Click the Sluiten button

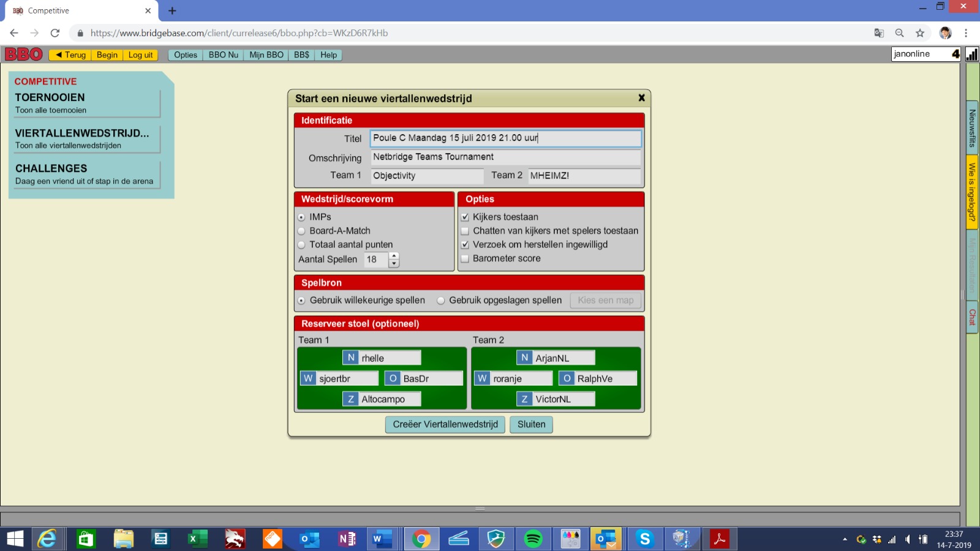coord(531,424)
